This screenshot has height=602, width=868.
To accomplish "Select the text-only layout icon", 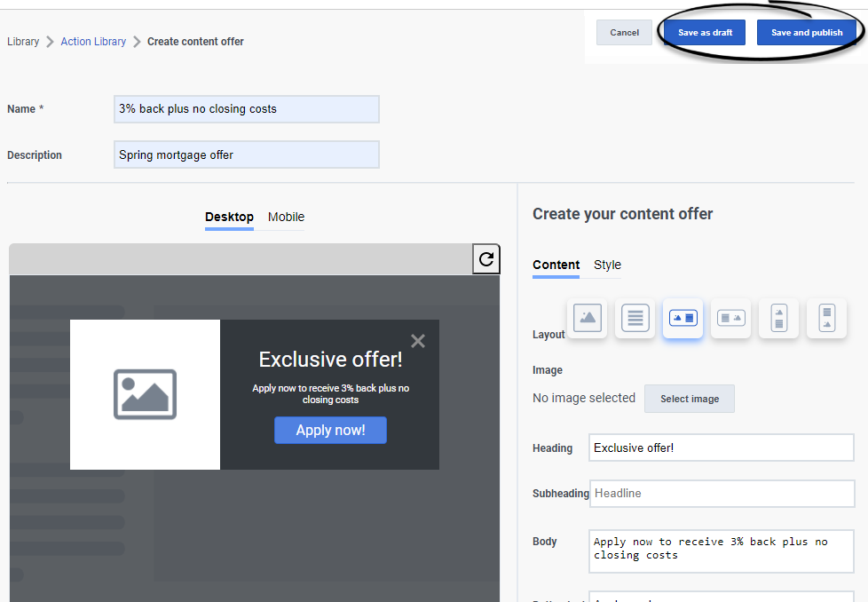I will pyautogui.click(x=635, y=319).
